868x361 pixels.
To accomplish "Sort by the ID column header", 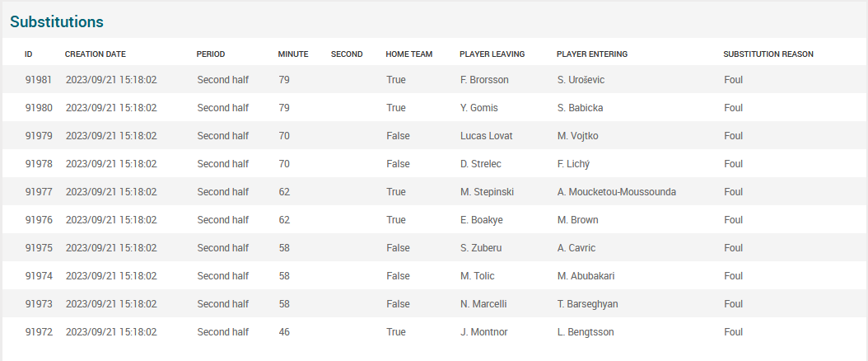I will tap(29, 54).
